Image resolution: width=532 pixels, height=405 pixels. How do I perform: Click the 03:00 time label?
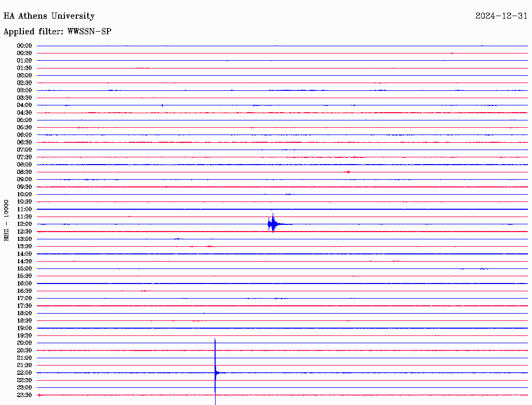[24, 90]
